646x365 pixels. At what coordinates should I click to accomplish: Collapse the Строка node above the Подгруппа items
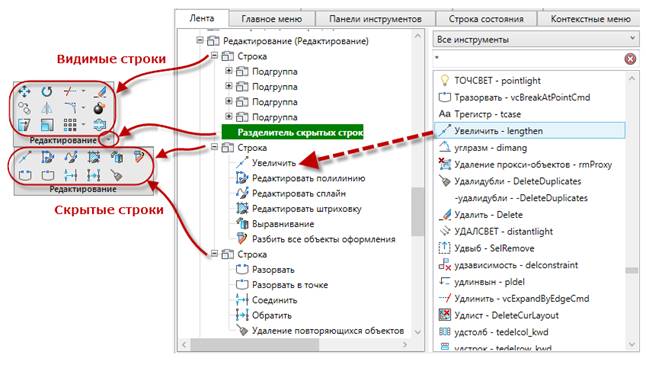coord(214,56)
